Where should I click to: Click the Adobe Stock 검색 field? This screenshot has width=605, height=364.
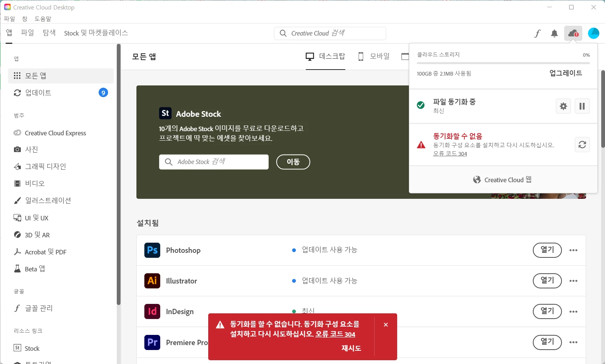click(x=214, y=162)
